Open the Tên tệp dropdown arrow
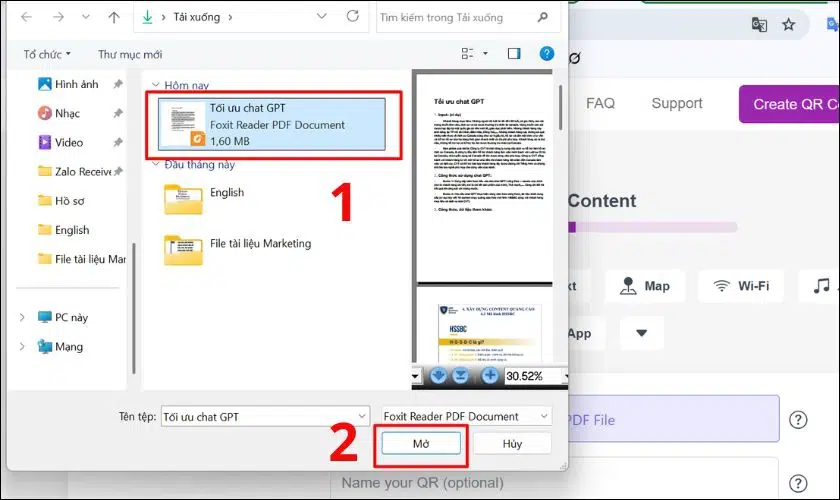This screenshot has height=500, width=840. point(362,416)
